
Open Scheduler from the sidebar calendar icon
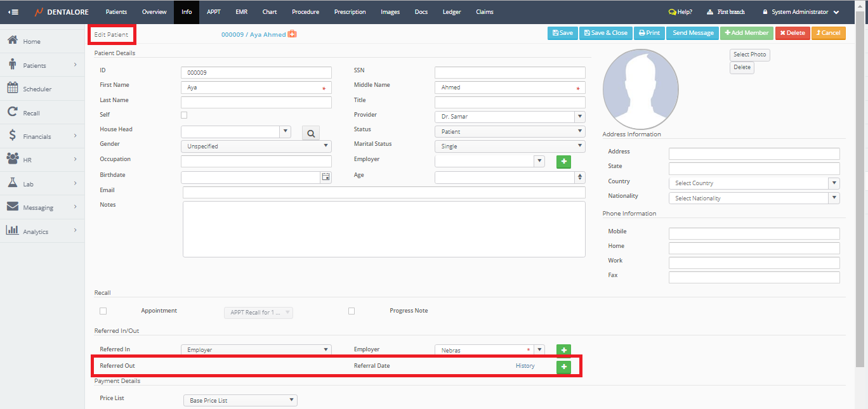(x=13, y=89)
